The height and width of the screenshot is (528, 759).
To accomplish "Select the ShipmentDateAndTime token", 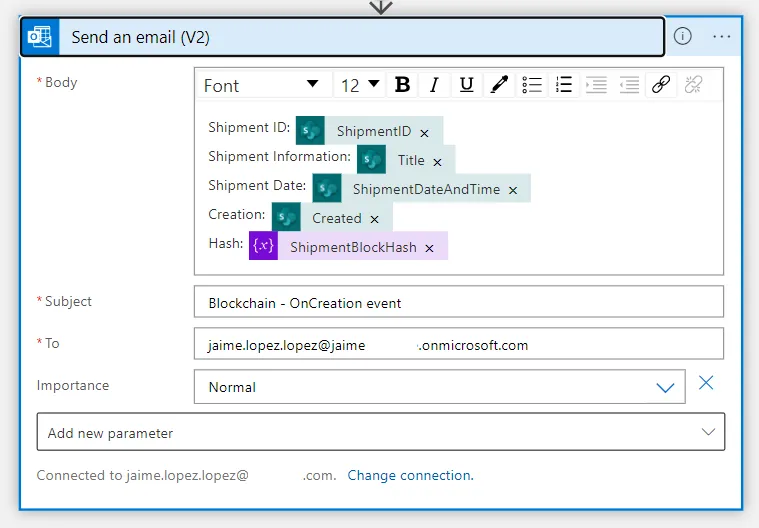I will coord(426,189).
